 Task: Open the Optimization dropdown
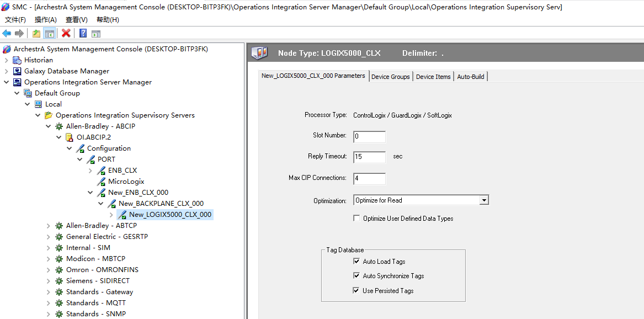[484, 200]
